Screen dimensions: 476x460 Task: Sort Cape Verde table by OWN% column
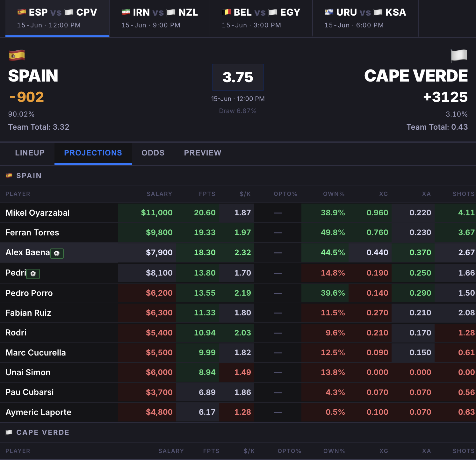pyautogui.click(x=334, y=451)
